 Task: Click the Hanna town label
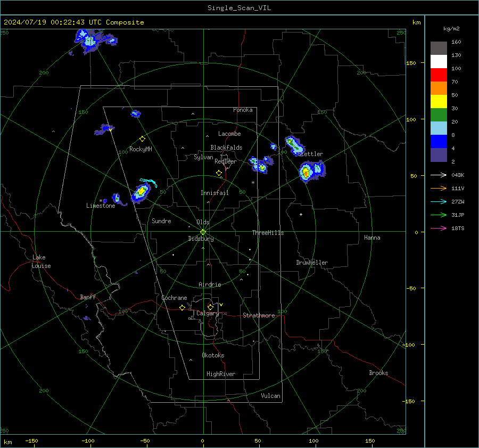tap(372, 238)
